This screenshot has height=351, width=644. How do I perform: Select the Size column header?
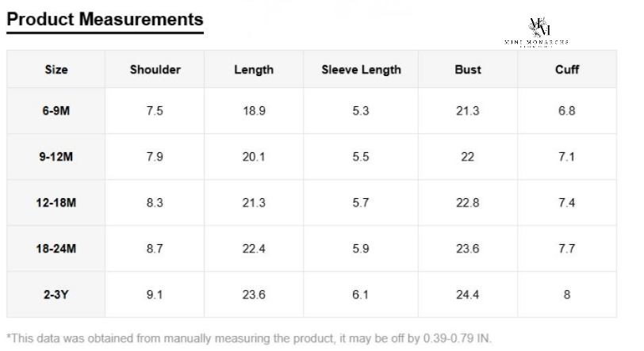[56, 70]
